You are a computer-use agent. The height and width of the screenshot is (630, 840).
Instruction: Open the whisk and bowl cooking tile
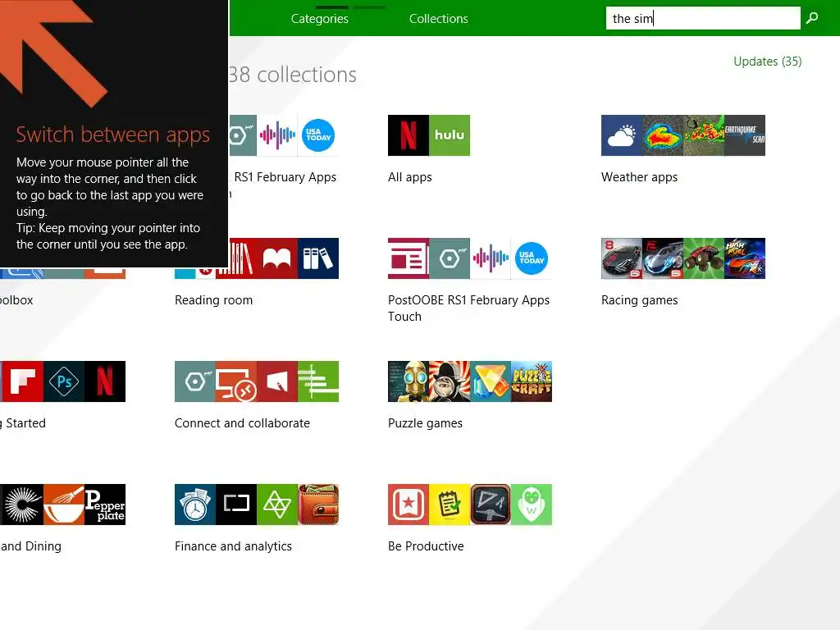[x=64, y=504]
